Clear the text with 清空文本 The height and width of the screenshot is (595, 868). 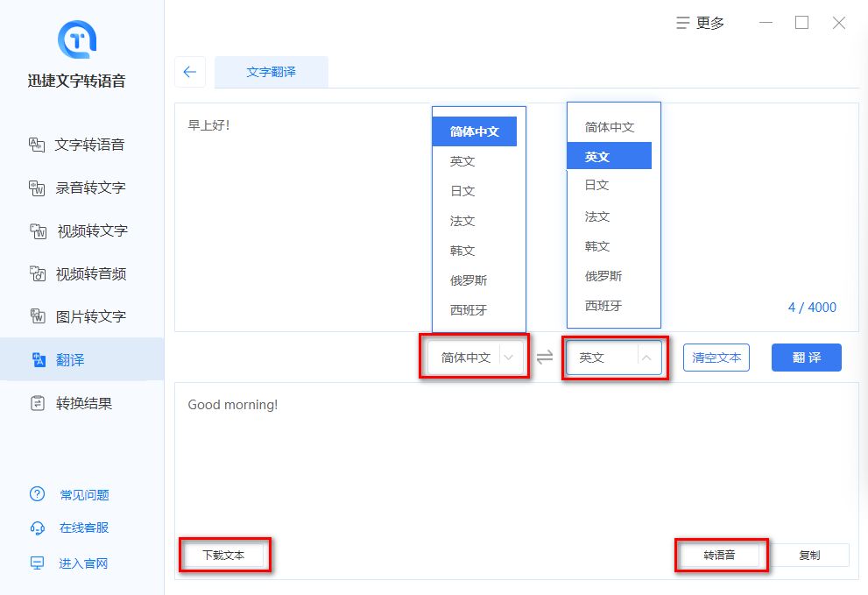click(716, 357)
